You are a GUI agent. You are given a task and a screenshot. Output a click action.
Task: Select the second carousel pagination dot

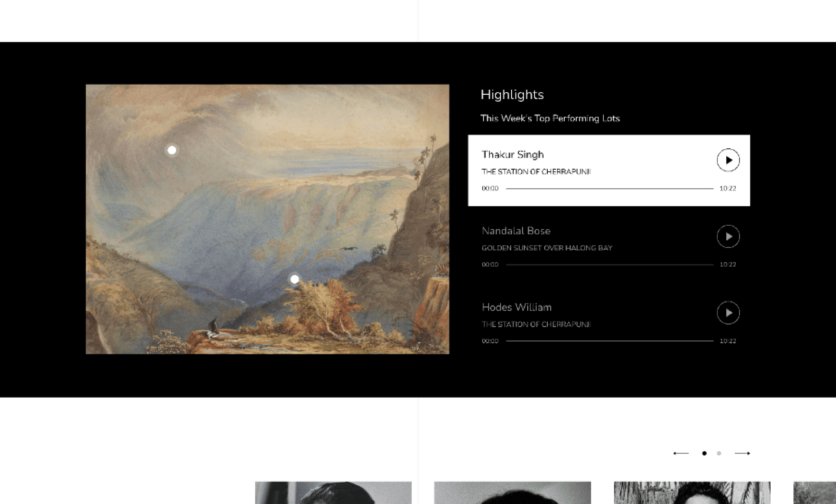(x=719, y=453)
